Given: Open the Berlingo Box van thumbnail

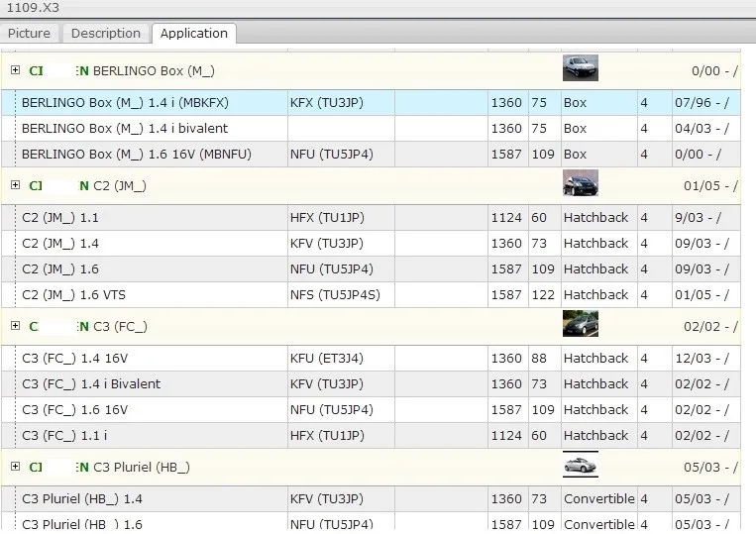Looking at the screenshot, I should (x=581, y=68).
